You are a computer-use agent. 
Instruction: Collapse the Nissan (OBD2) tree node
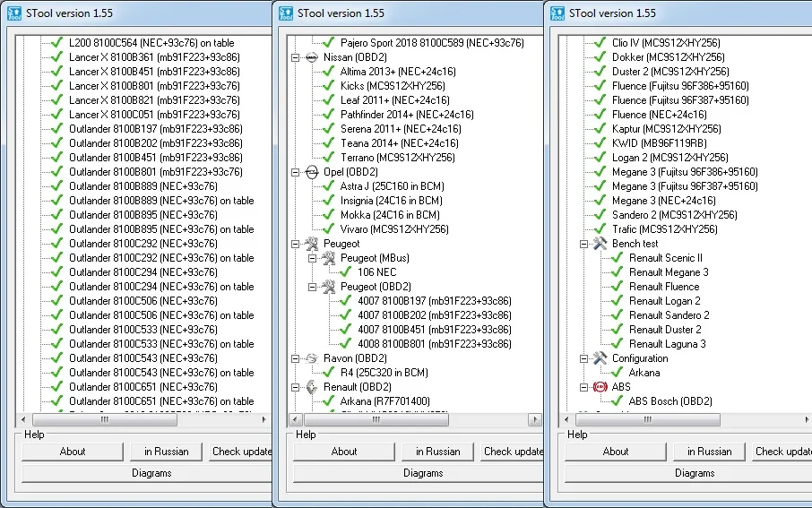point(295,57)
